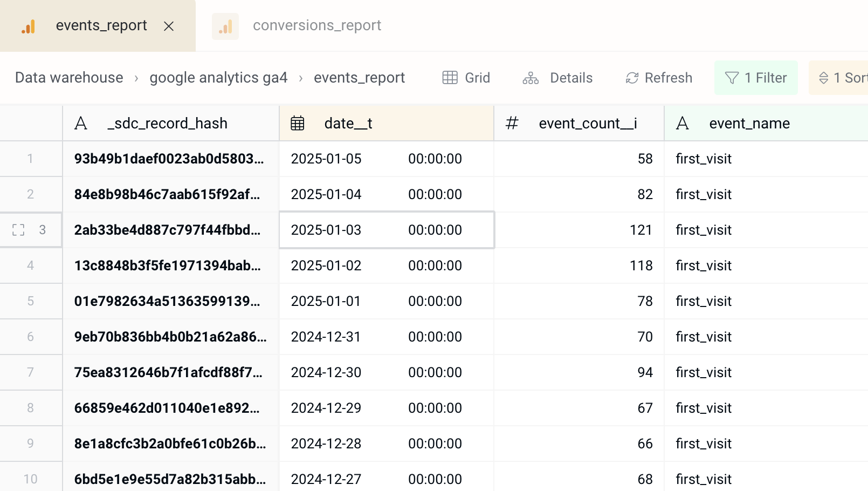This screenshot has width=868, height=491.
Task: Click the text type icon for _sdc_record_hash
Action: point(81,124)
